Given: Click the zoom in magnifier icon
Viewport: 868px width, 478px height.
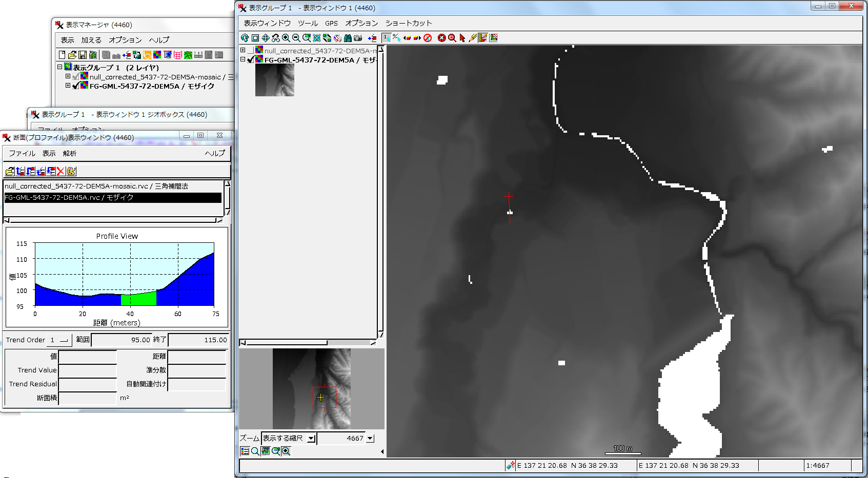Looking at the screenshot, I should [x=286, y=38].
